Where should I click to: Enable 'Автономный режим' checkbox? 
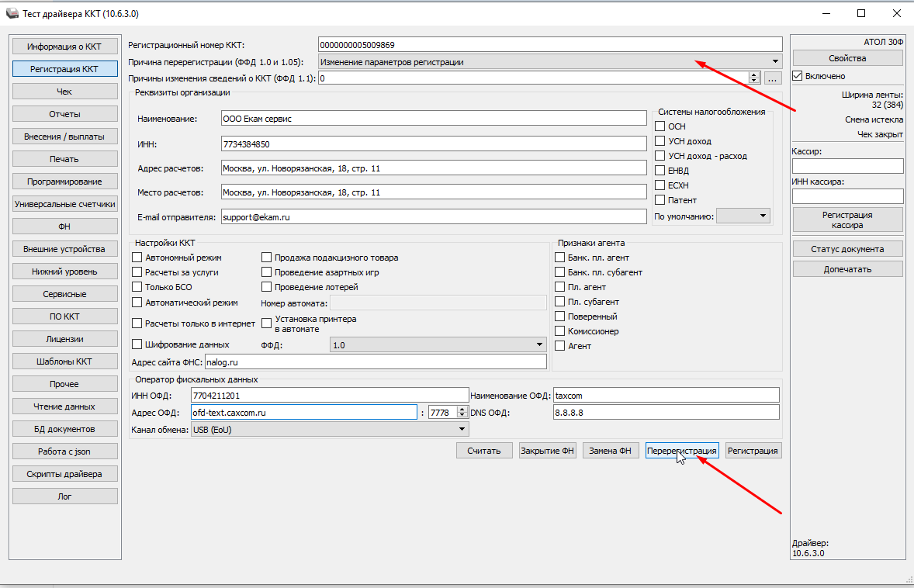pos(137,257)
